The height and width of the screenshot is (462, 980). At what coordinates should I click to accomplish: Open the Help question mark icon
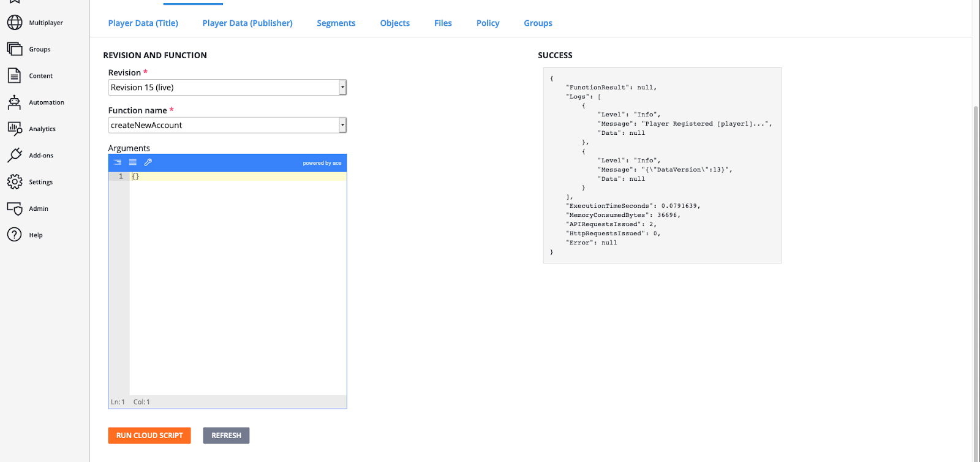[15, 235]
